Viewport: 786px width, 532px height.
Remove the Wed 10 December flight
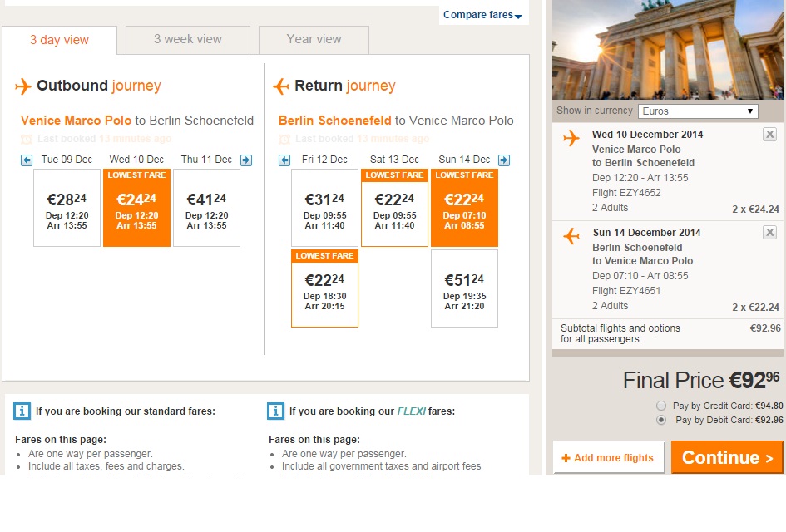tap(769, 135)
